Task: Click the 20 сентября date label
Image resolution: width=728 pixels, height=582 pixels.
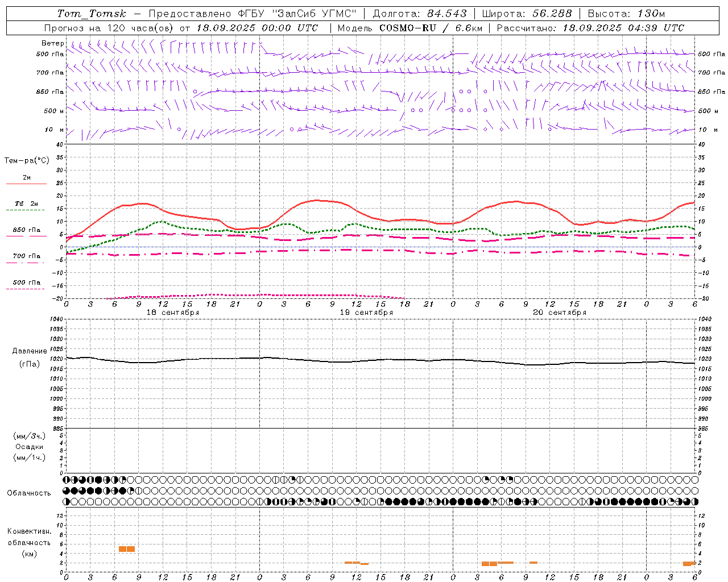Action: (560, 313)
